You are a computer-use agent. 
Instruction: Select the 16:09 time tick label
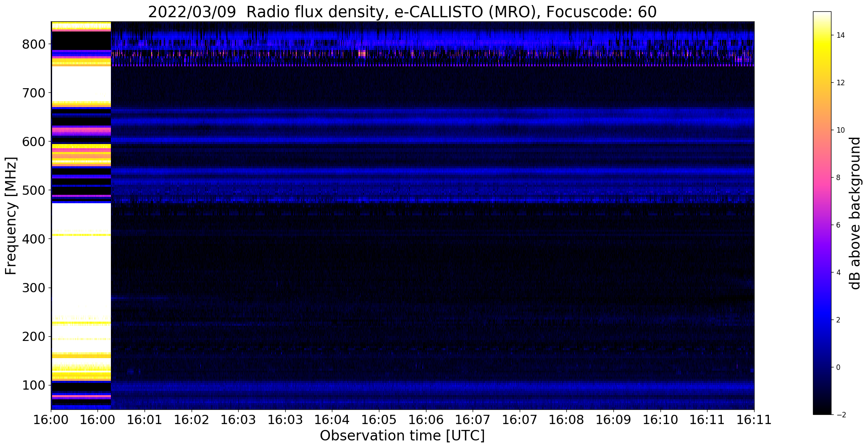613,420
